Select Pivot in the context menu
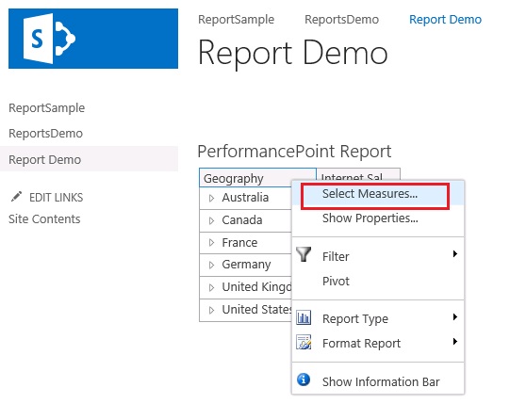Screen dimensions: 510x420 [x=336, y=281]
